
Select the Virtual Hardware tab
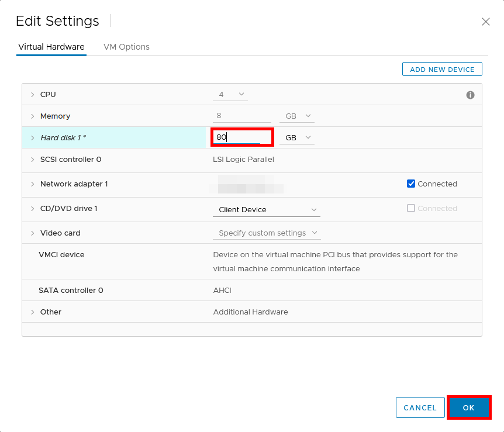tap(51, 47)
